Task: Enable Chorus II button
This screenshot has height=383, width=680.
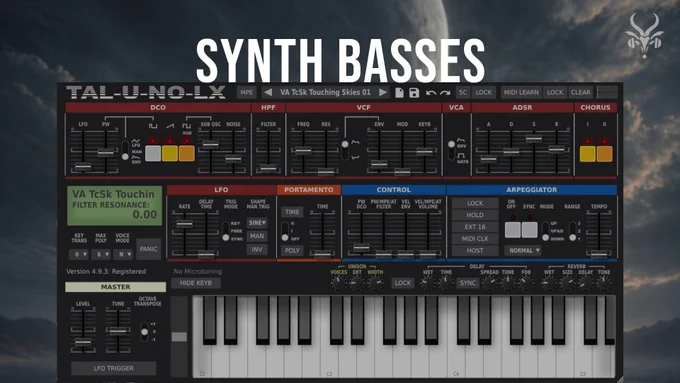Action: pyautogui.click(x=605, y=154)
